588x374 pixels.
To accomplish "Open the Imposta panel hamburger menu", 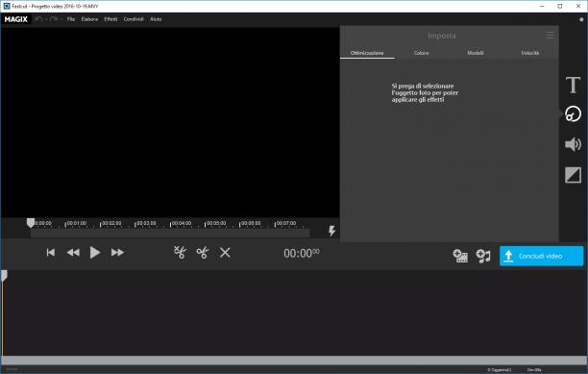I will [x=550, y=36].
